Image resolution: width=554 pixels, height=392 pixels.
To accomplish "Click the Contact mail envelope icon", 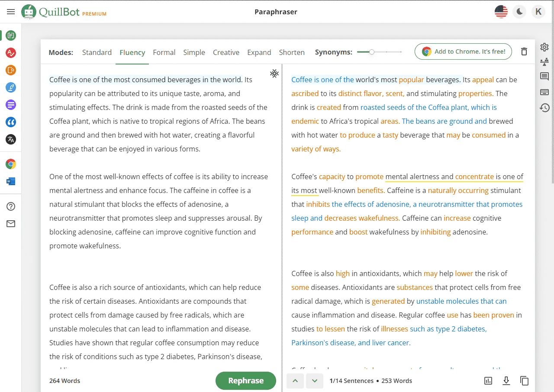I will [11, 224].
